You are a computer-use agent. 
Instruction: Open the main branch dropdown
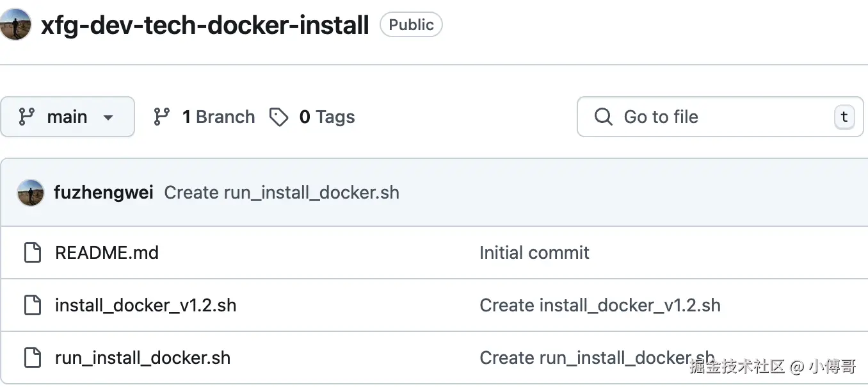(x=67, y=117)
